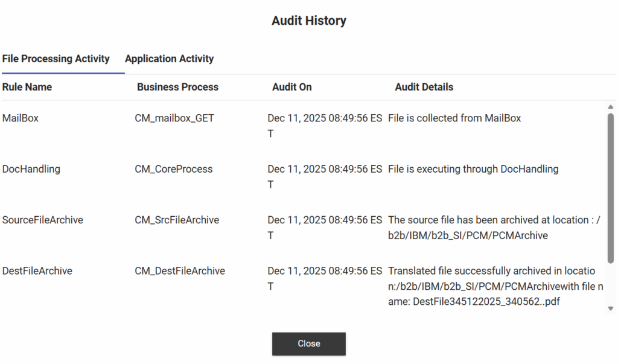The image size is (618, 364).
Task: Click the Business Process column header
Action: pos(177,87)
